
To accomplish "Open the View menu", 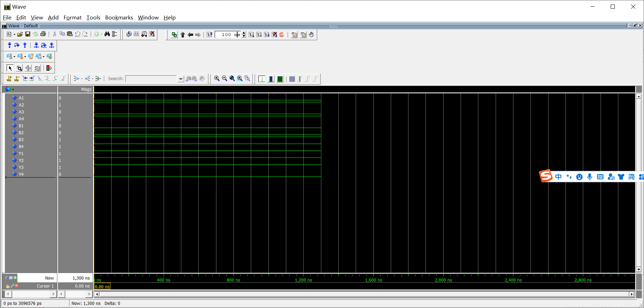I will pyautogui.click(x=37, y=17).
